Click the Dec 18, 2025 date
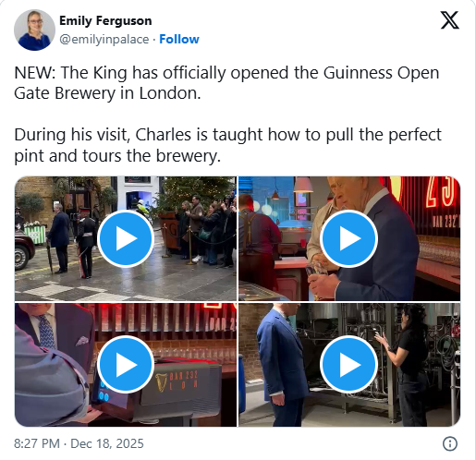The height and width of the screenshot is (460, 476). pyautogui.click(x=107, y=443)
